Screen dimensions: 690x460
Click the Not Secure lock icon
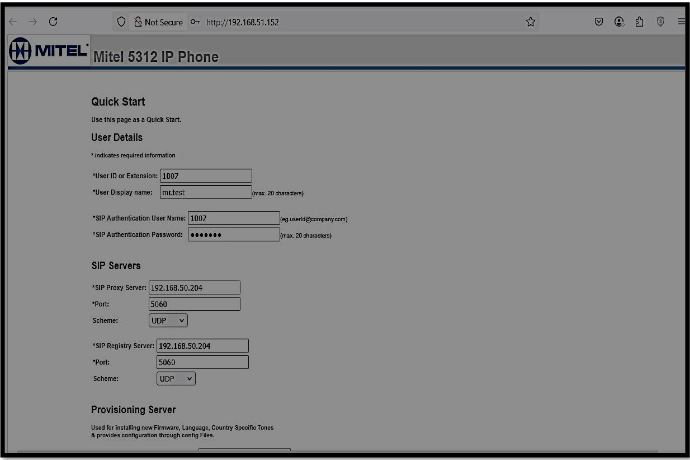[138, 22]
